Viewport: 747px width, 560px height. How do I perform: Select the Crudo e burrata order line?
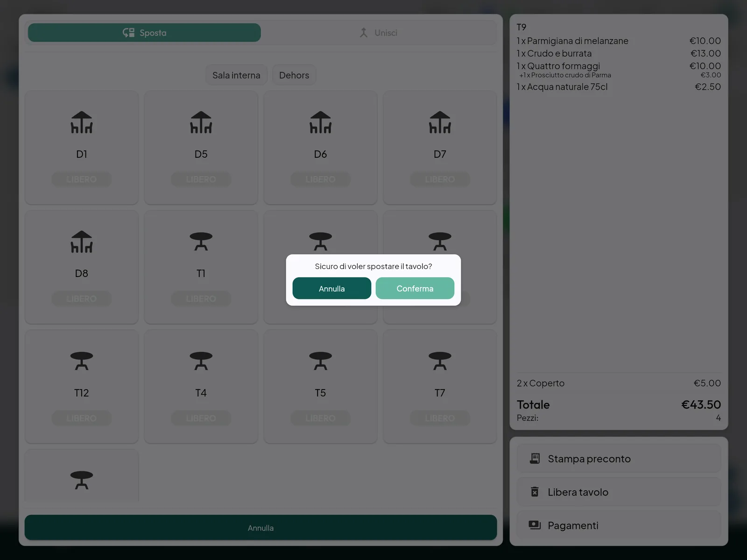click(619, 53)
